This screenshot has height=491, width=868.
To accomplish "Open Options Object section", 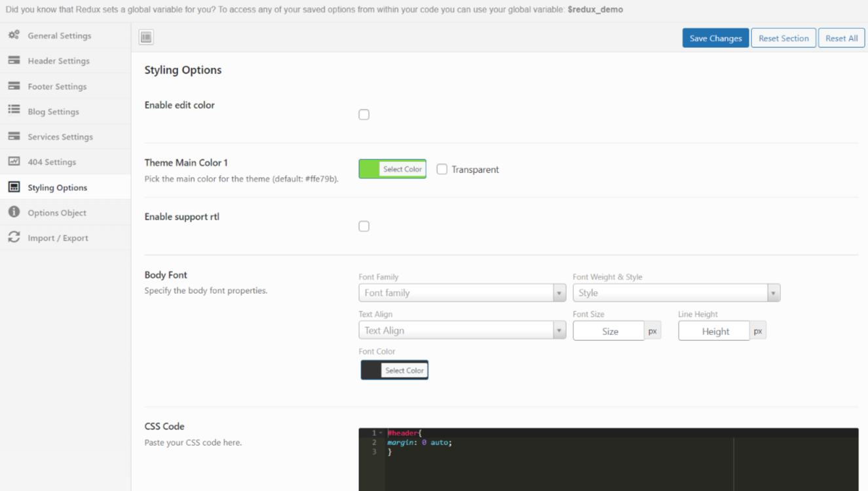I will click(66, 212).
